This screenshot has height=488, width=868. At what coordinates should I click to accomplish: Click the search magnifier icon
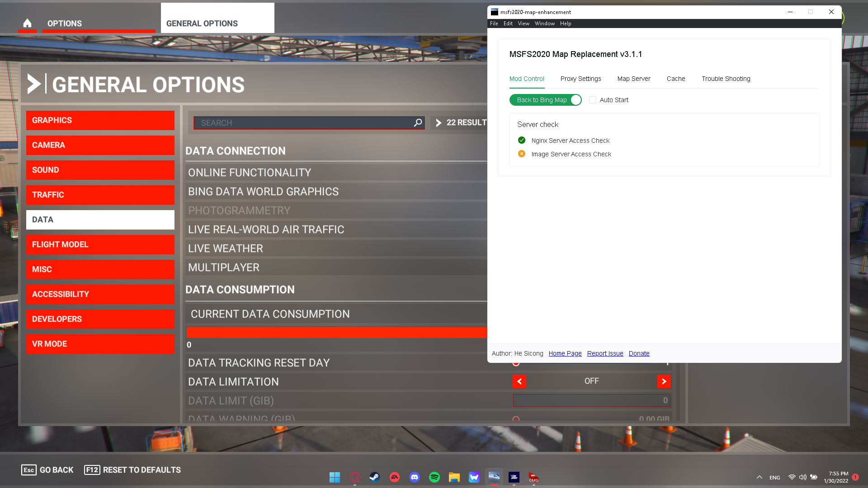coord(418,122)
